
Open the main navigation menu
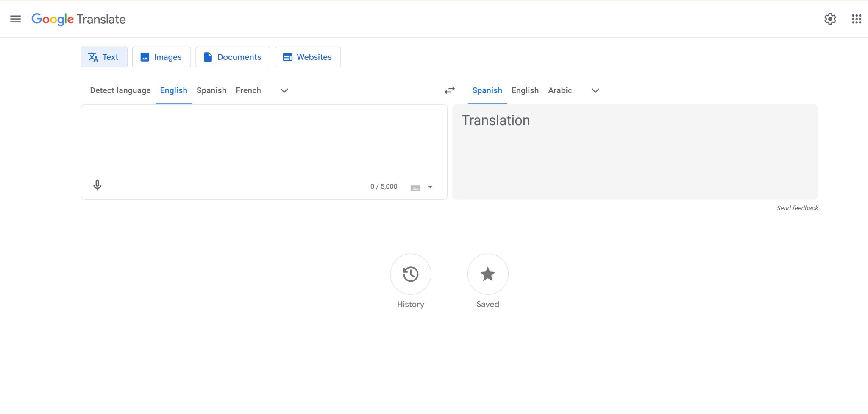(16, 19)
